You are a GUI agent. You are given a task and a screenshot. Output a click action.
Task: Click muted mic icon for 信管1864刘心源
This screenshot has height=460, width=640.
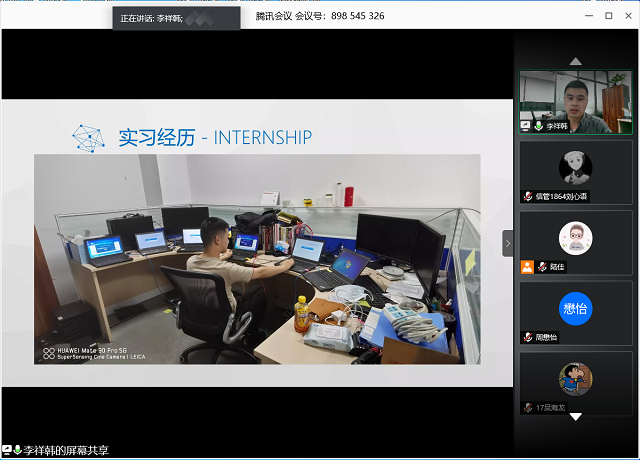tap(527, 197)
